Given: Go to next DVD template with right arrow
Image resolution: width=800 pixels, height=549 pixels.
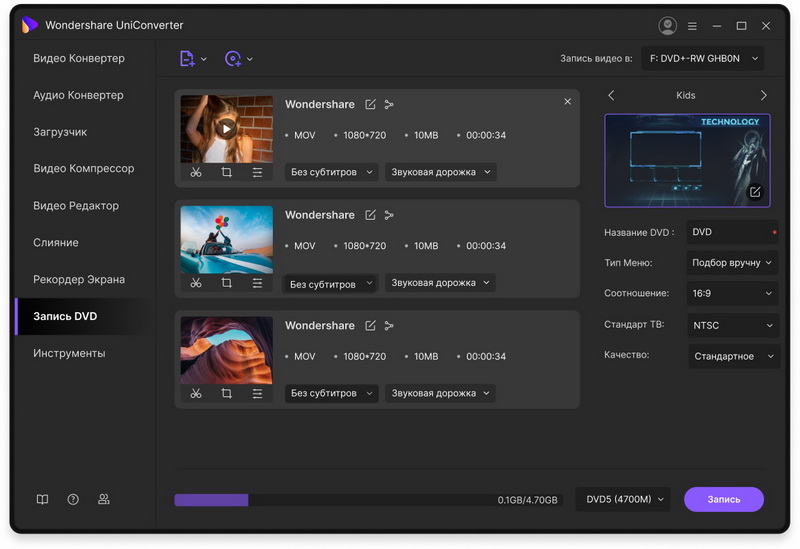Looking at the screenshot, I should click(764, 95).
